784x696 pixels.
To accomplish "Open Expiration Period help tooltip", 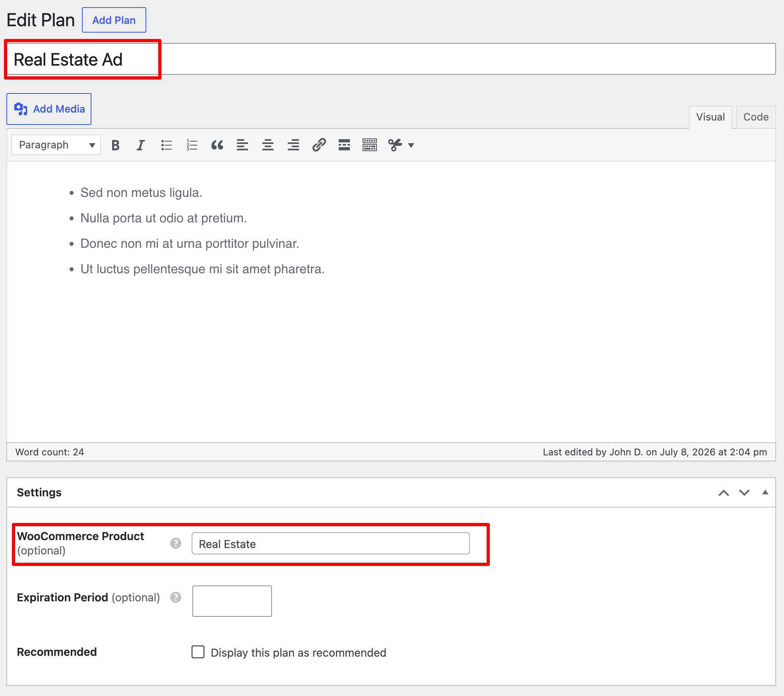I will pyautogui.click(x=176, y=597).
